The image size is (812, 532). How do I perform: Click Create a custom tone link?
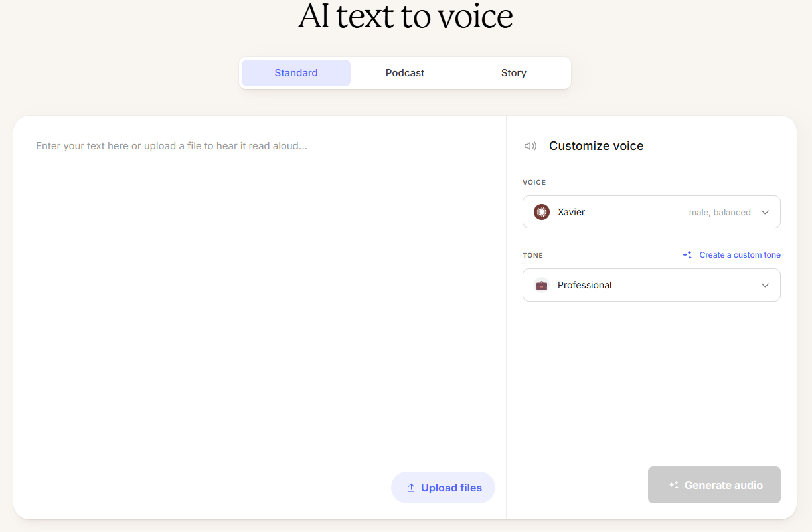pos(740,255)
